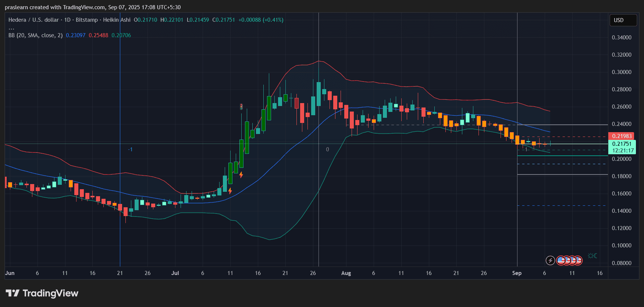
Task: Click the TradingView logo at the bottom
Action: (x=42, y=293)
